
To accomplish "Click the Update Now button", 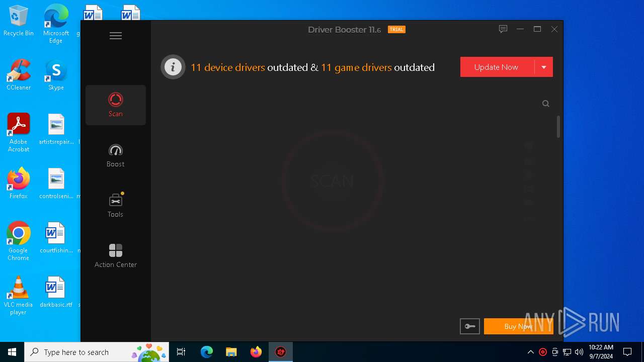I will [497, 67].
